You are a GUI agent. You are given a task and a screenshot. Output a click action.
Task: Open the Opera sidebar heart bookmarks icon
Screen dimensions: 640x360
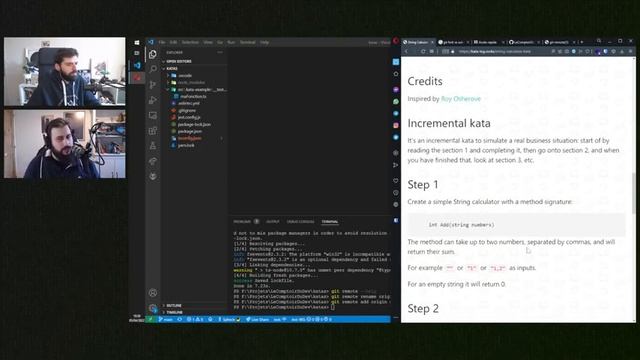[396, 180]
